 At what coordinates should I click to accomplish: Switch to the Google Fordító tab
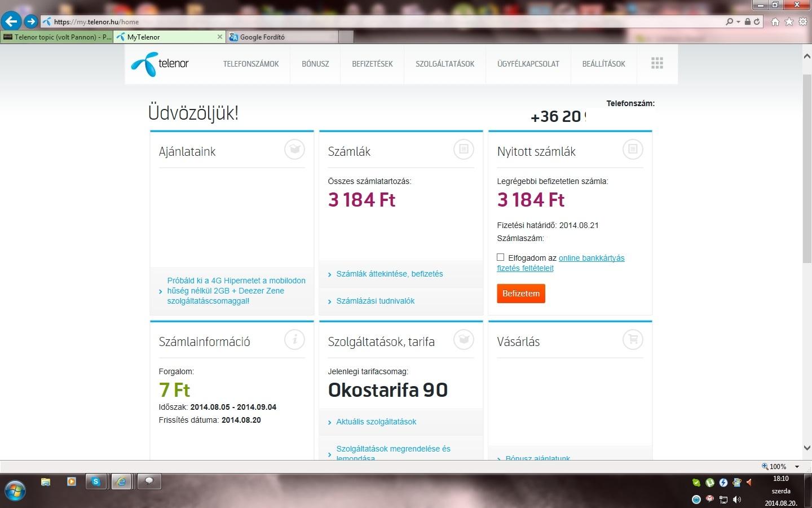(x=282, y=37)
